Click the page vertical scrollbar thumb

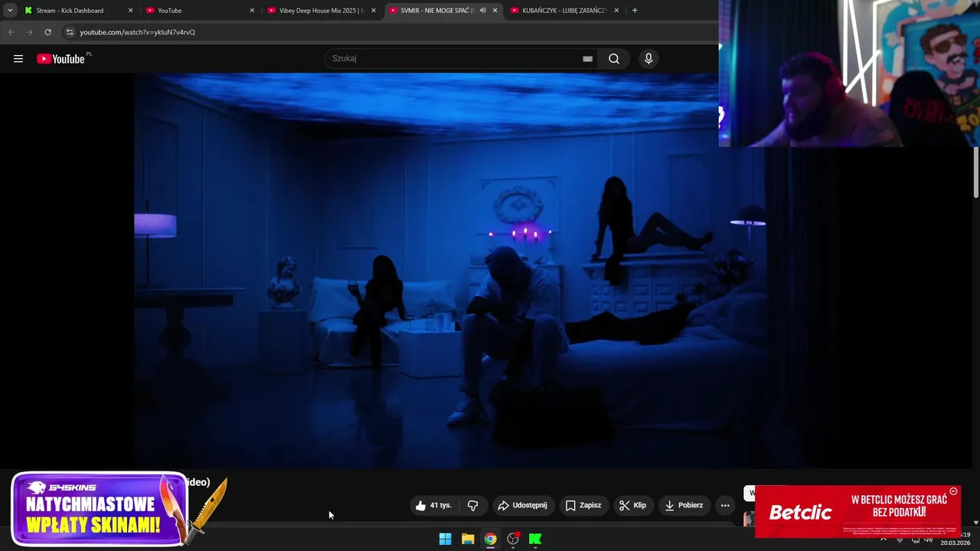tap(976, 171)
